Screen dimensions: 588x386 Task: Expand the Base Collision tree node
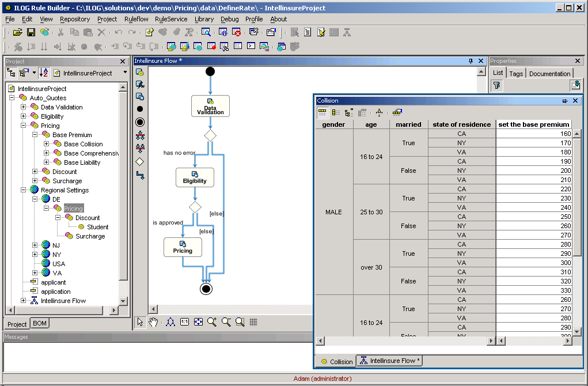point(46,143)
